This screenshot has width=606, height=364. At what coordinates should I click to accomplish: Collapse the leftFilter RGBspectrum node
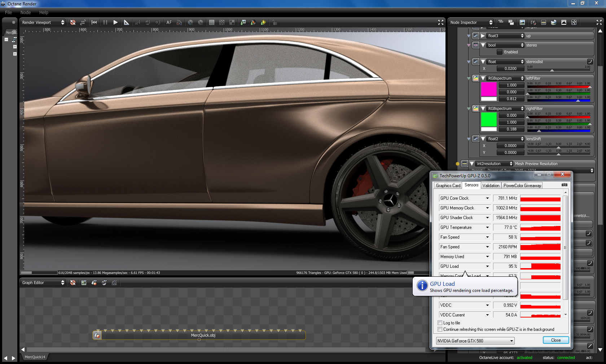pos(483,78)
